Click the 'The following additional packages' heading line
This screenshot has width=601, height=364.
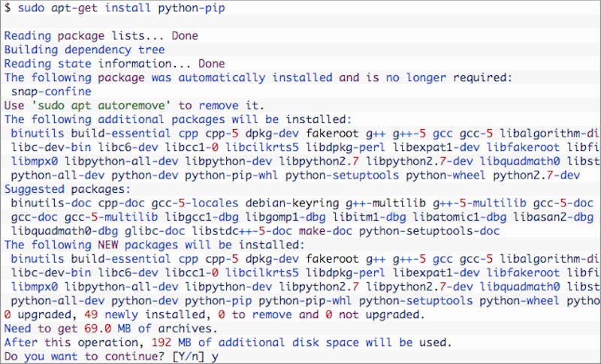pos(178,119)
